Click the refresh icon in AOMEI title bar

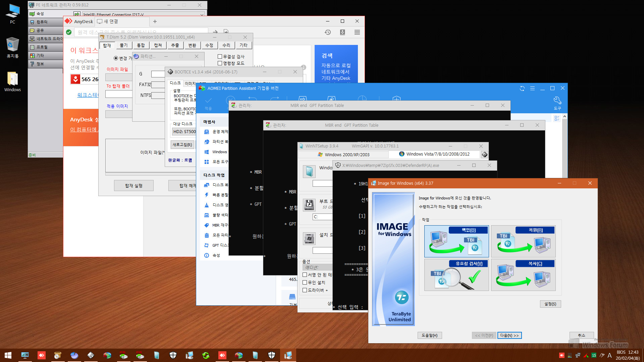[x=522, y=88]
